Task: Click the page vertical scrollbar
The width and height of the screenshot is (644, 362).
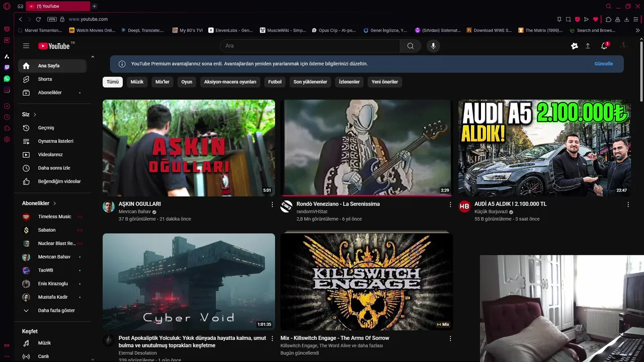Action: [640, 70]
